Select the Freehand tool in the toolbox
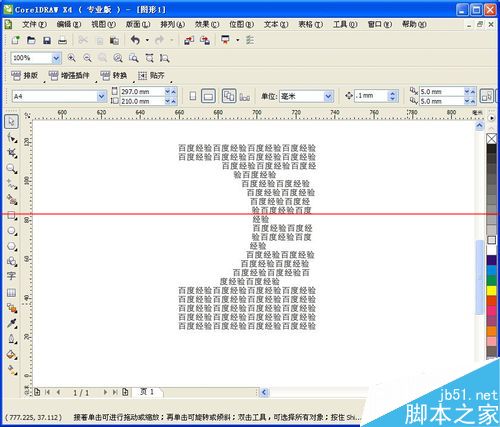This screenshot has height=427, width=500. click(12, 184)
